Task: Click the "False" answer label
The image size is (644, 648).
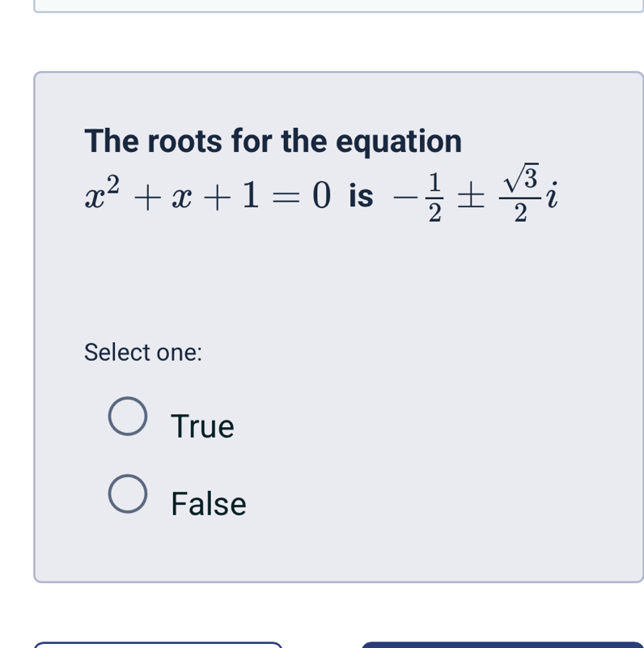Action: click(208, 504)
